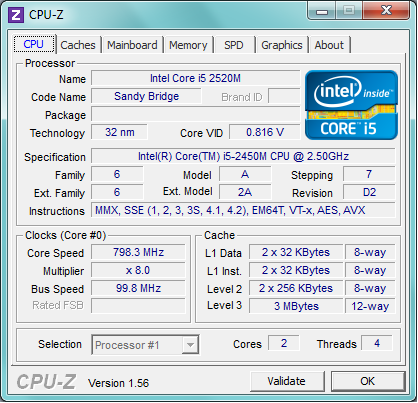Click the Threads value 4

click(377, 343)
